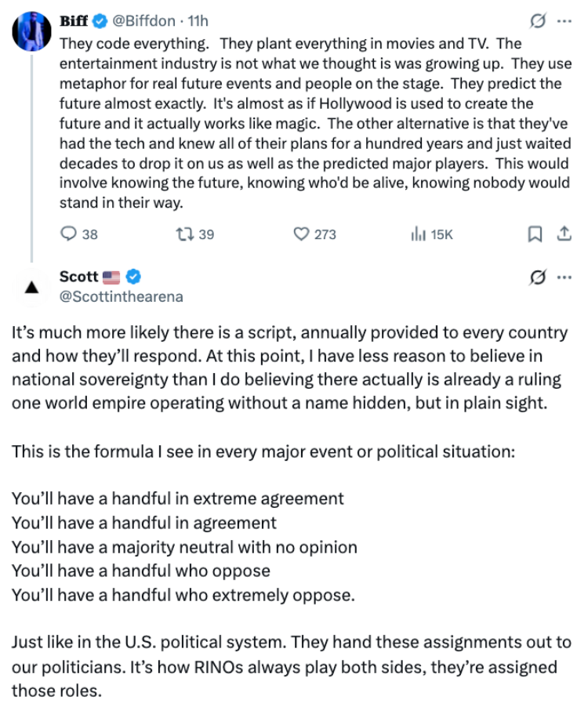Reply to Biff's post with 38 replies

[79, 234]
